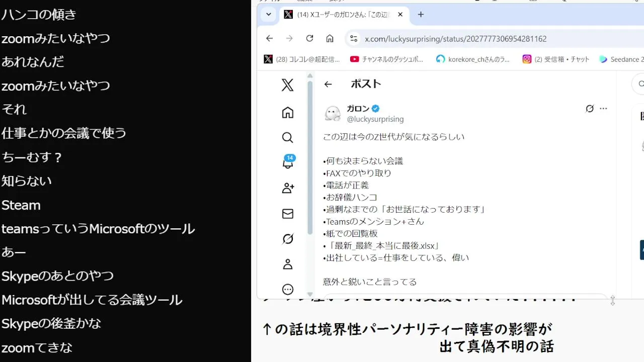Screen dimensions: 644x362
Task: Open bookmark Seedance
Action: 621,59
